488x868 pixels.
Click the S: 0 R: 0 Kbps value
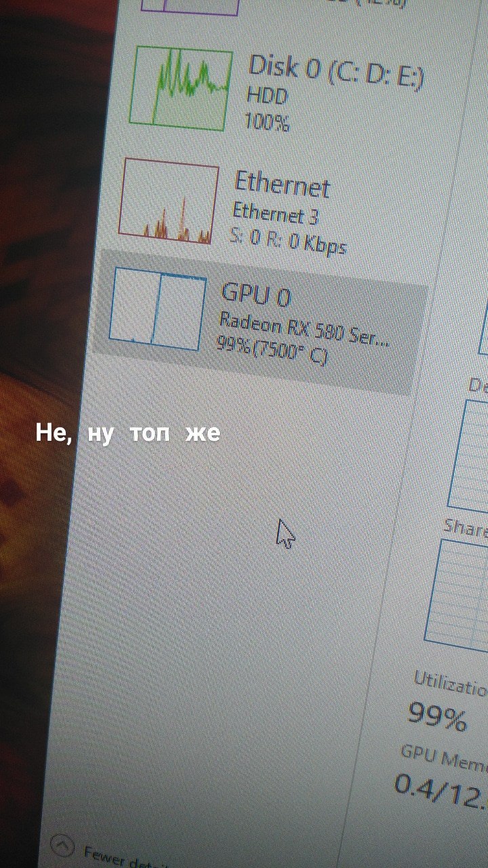pyautogui.click(x=287, y=240)
